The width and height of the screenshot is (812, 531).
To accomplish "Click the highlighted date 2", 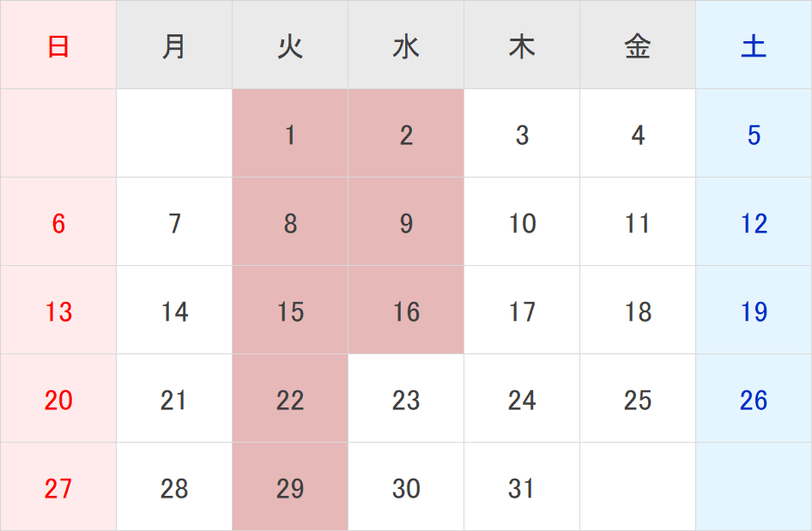I will click(x=406, y=134).
